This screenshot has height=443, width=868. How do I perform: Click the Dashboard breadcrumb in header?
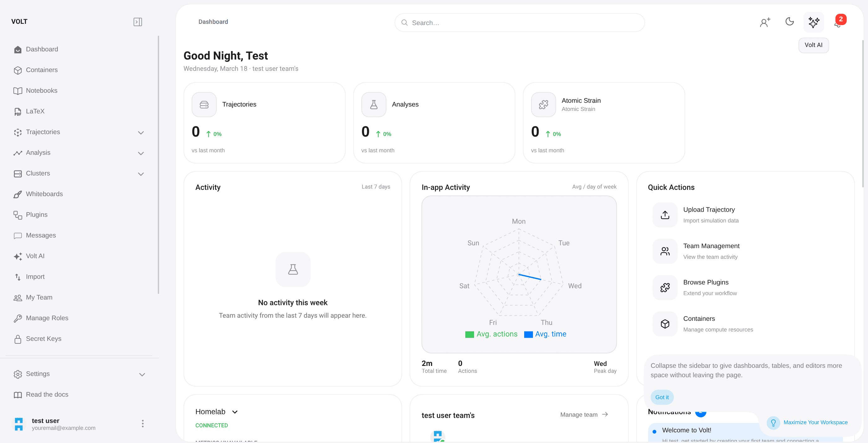click(213, 22)
